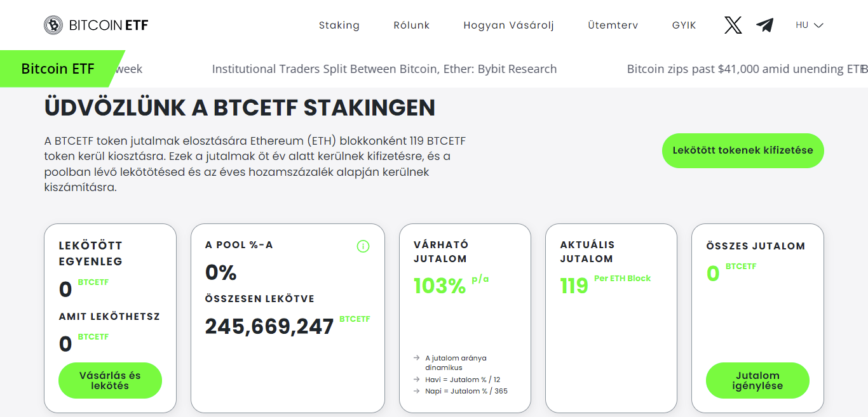
Task: Navigate to Ütemterv section
Action: (613, 25)
